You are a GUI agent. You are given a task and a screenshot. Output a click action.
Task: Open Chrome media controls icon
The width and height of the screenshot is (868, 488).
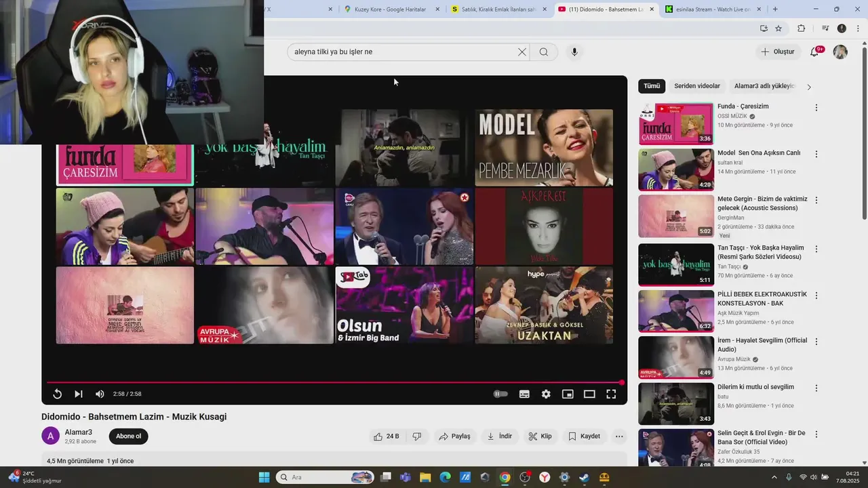(x=825, y=28)
